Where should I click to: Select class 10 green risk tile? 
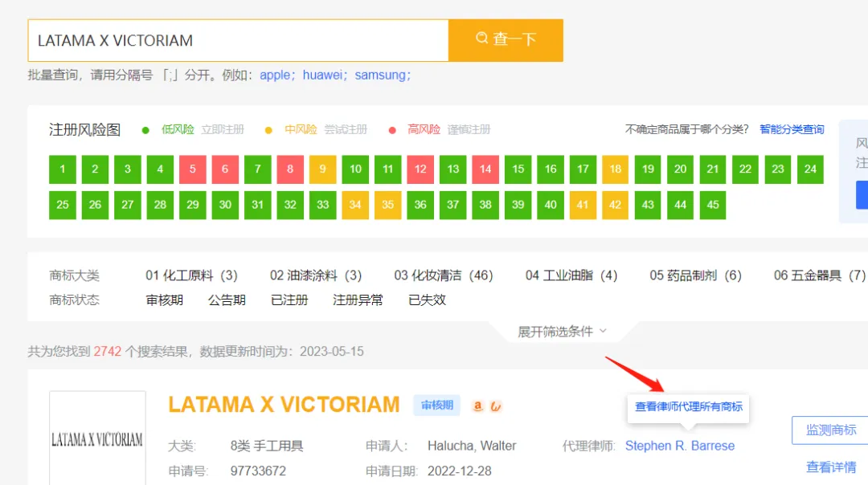pos(355,169)
